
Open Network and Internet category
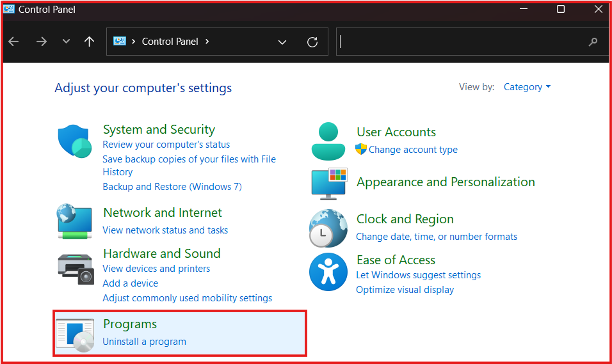[163, 212]
